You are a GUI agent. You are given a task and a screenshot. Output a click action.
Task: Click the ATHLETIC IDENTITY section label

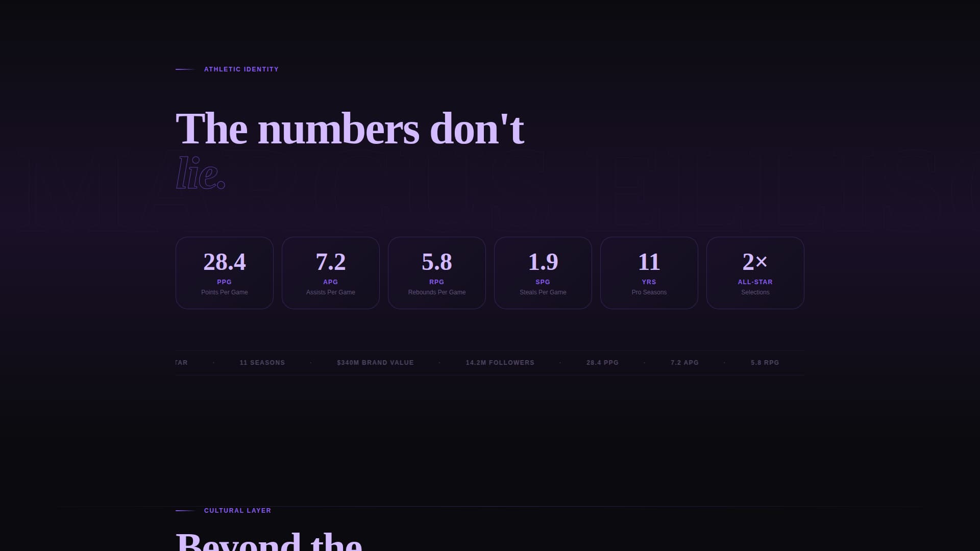pos(240,69)
